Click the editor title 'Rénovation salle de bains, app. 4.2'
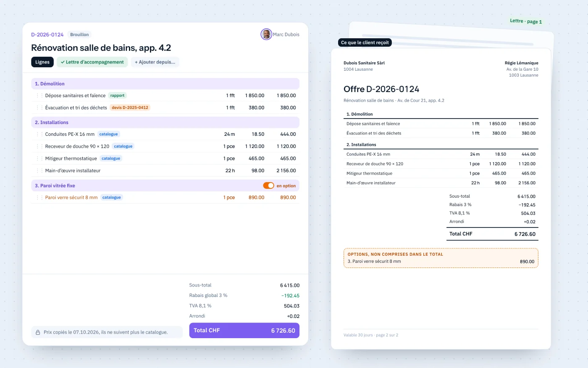588x368 pixels. tap(101, 48)
